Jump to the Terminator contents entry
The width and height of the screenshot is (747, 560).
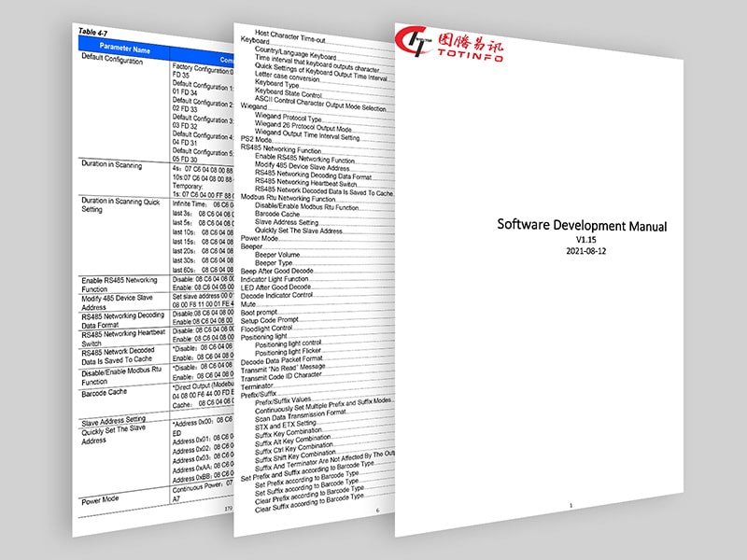coord(261,385)
